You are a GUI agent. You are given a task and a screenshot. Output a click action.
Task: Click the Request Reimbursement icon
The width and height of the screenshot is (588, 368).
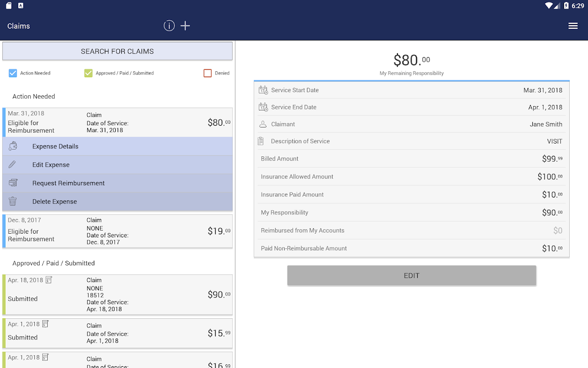[13, 183]
